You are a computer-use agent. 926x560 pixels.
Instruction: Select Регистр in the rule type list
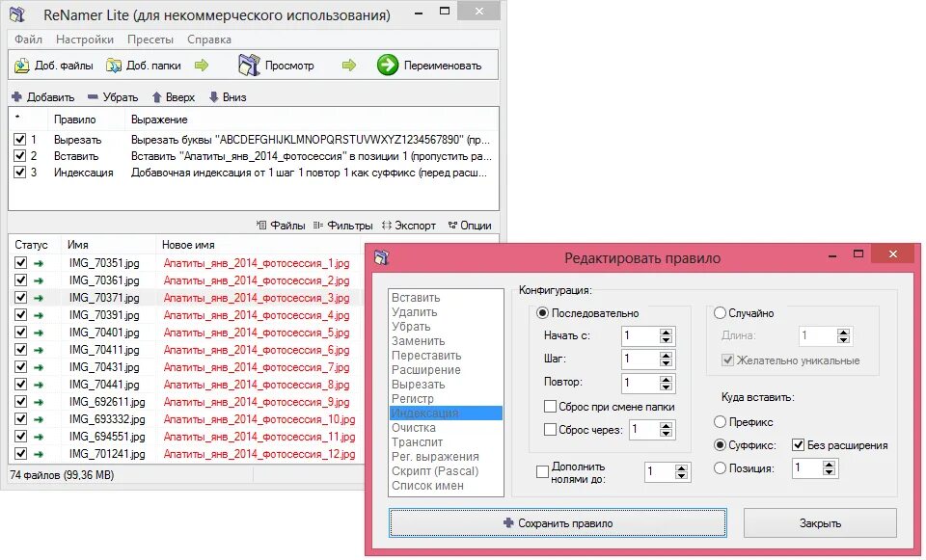click(x=446, y=398)
